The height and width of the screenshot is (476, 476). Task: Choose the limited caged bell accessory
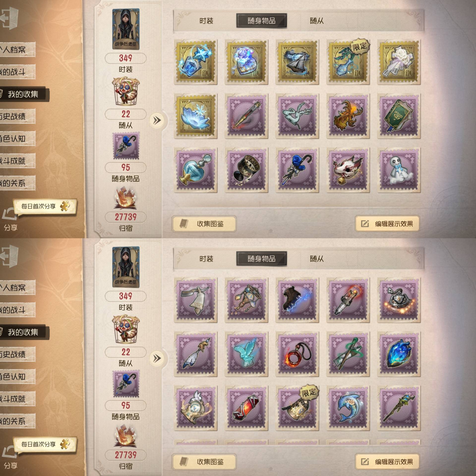point(297,408)
